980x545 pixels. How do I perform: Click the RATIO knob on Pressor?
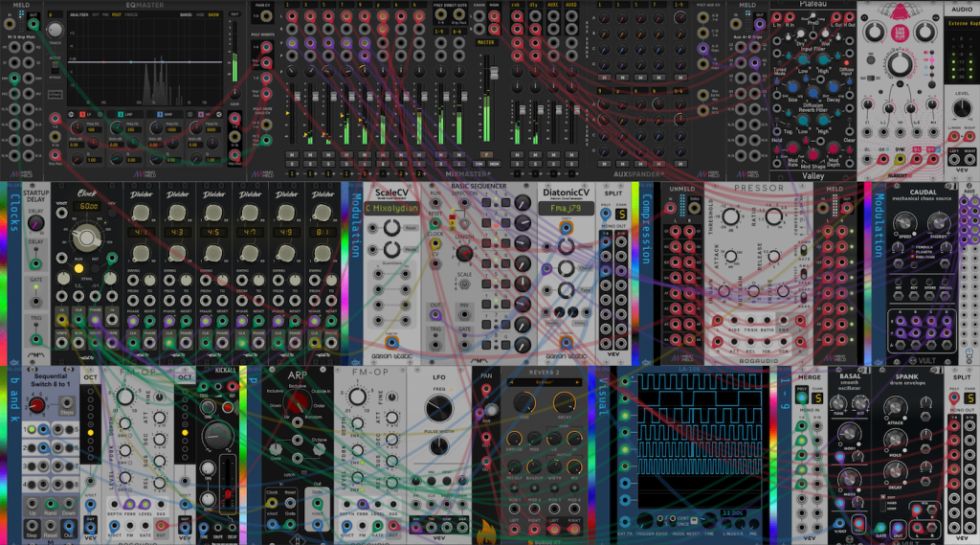click(773, 217)
